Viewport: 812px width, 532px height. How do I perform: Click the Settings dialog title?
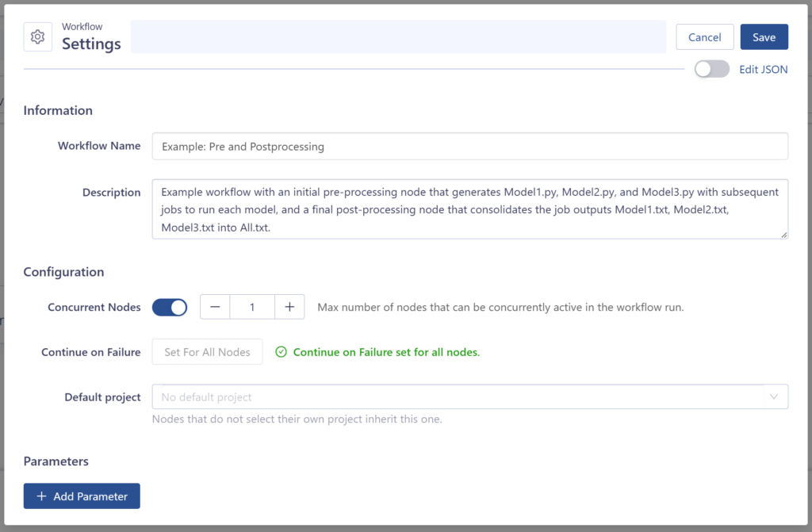[x=91, y=44]
